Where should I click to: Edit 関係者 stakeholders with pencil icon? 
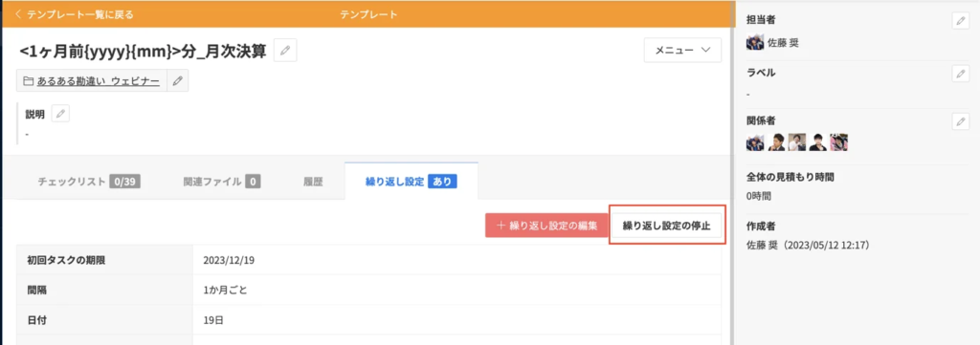tap(960, 121)
